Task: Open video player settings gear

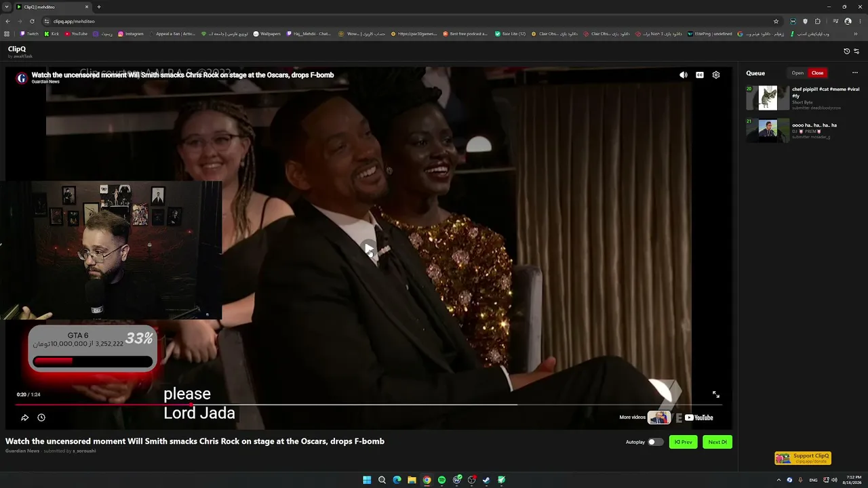Action: 716,75
